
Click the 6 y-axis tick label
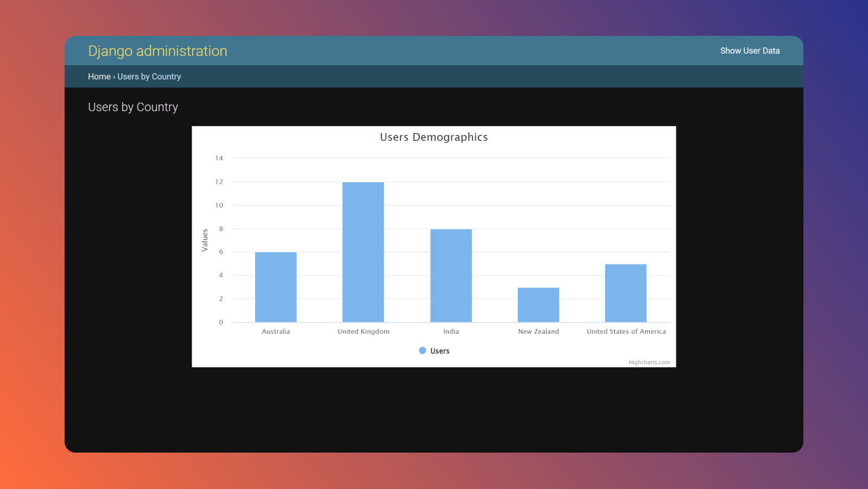(x=221, y=252)
